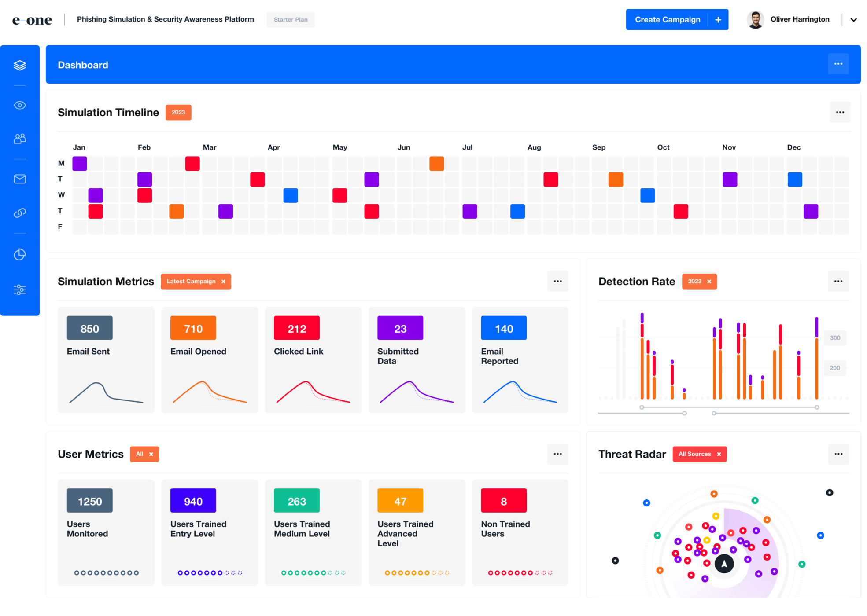This screenshot has height=616, width=867.
Task: Open Detection Rate options menu
Action: pyautogui.click(x=838, y=282)
